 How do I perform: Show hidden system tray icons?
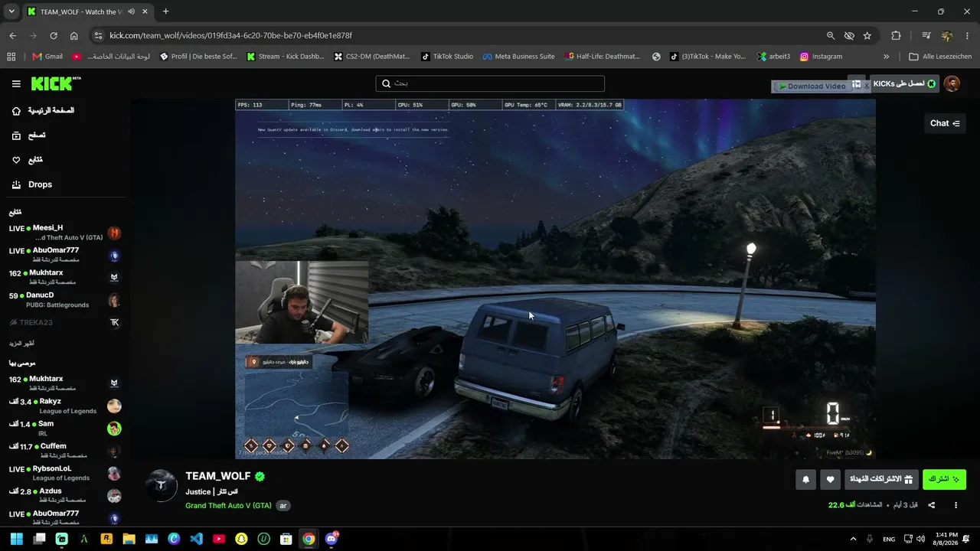[x=853, y=539]
